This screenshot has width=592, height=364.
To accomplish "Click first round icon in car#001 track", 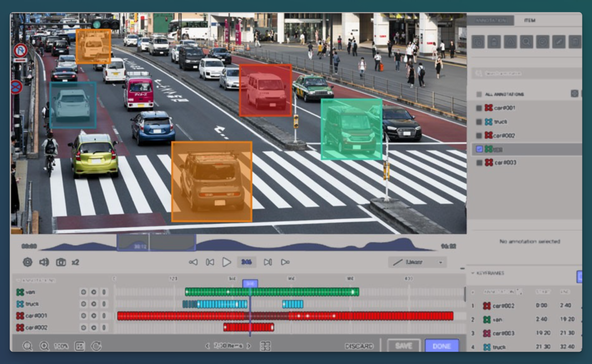I will 83,316.
